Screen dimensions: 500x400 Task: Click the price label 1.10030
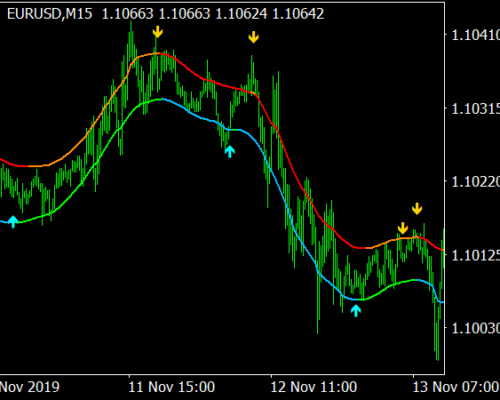(x=475, y=328)
